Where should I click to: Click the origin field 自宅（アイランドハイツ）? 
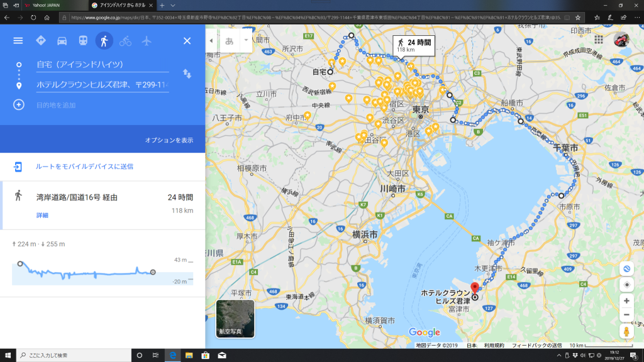(x=103, y=65)
